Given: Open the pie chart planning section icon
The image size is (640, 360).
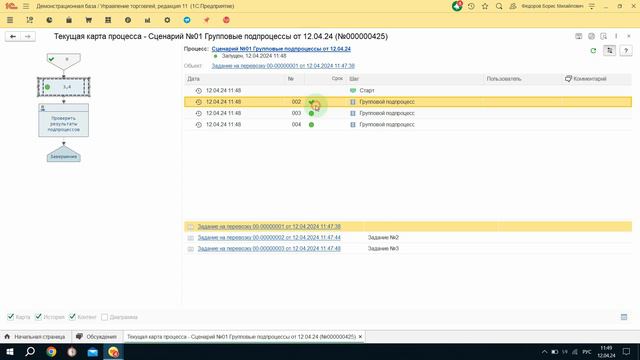Looking at the screenshot, I should 49,20.
